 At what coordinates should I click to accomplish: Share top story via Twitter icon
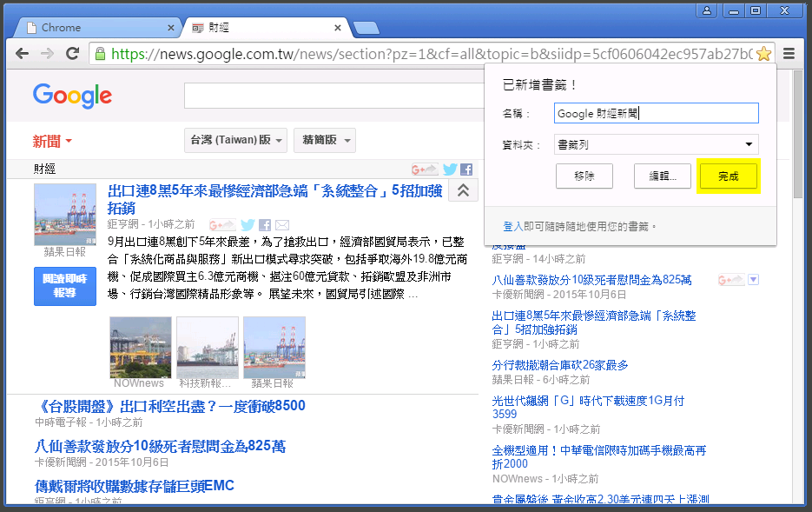click(248, 225)
